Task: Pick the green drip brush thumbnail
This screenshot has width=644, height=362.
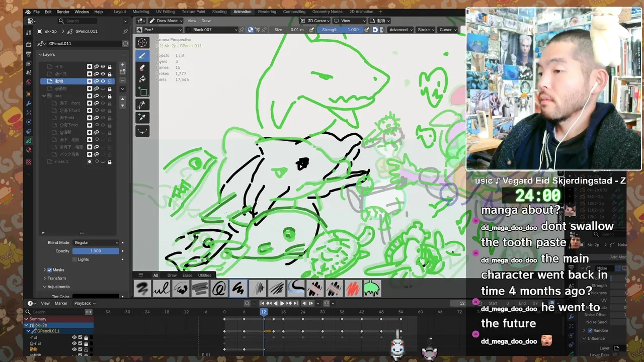Action: [372, 288]
